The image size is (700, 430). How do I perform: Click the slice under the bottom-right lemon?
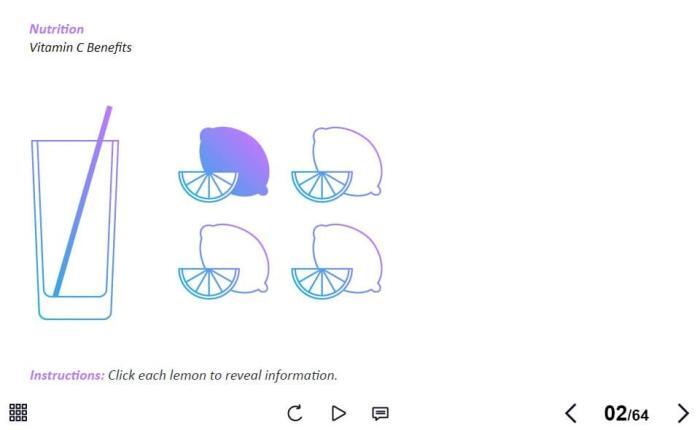click(x=322, y=283)
